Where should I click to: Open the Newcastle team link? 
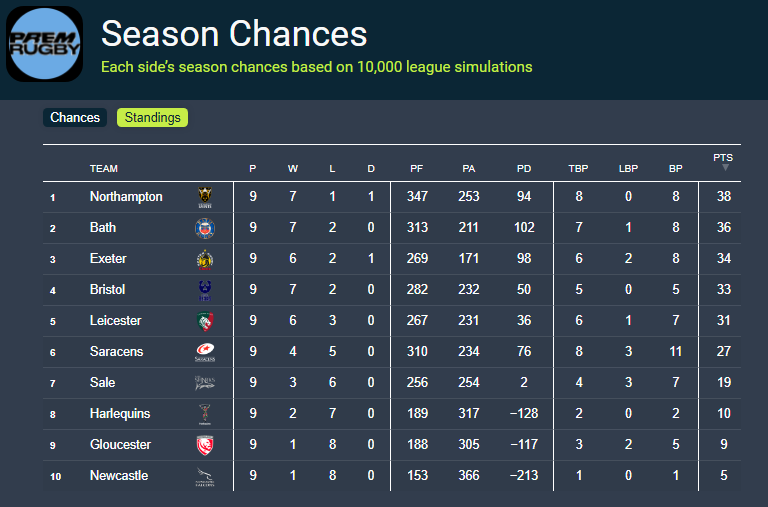point(118,476)
